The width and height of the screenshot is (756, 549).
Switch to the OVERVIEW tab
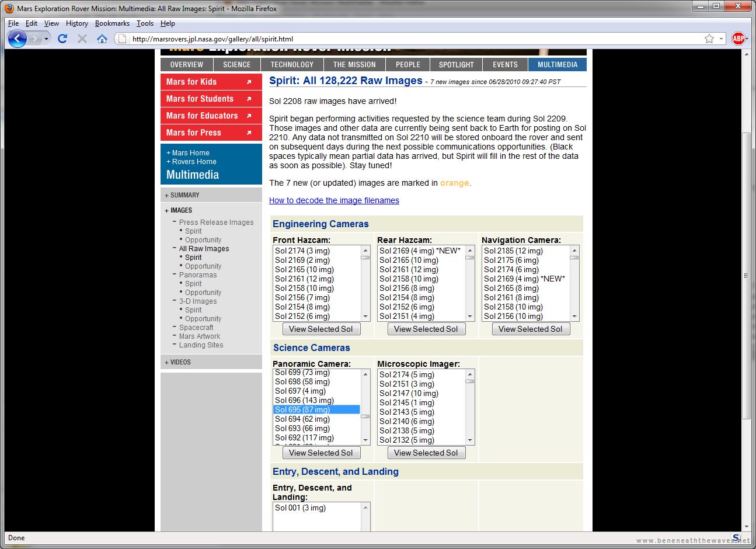(x=187, y=65)
